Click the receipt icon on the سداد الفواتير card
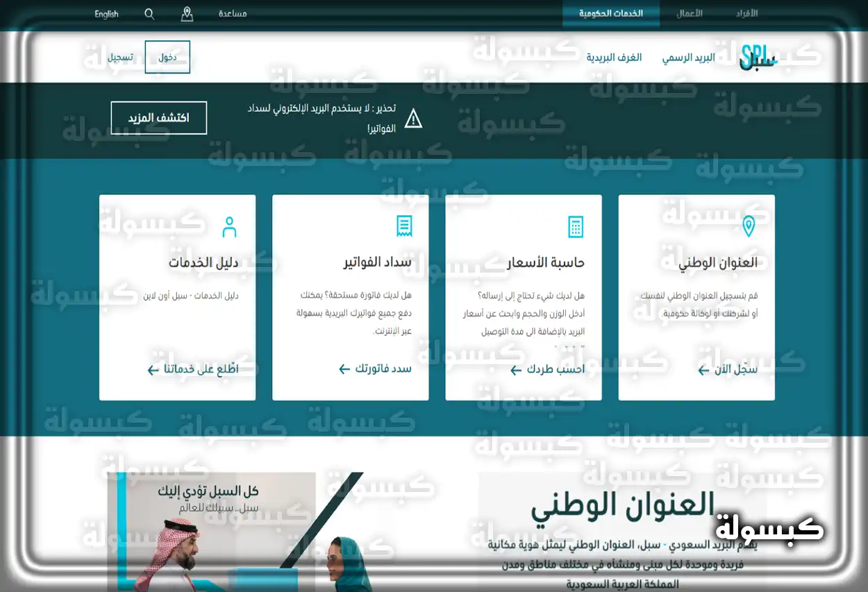The height and width of the screenshot is (592, 868). [403, 226]
